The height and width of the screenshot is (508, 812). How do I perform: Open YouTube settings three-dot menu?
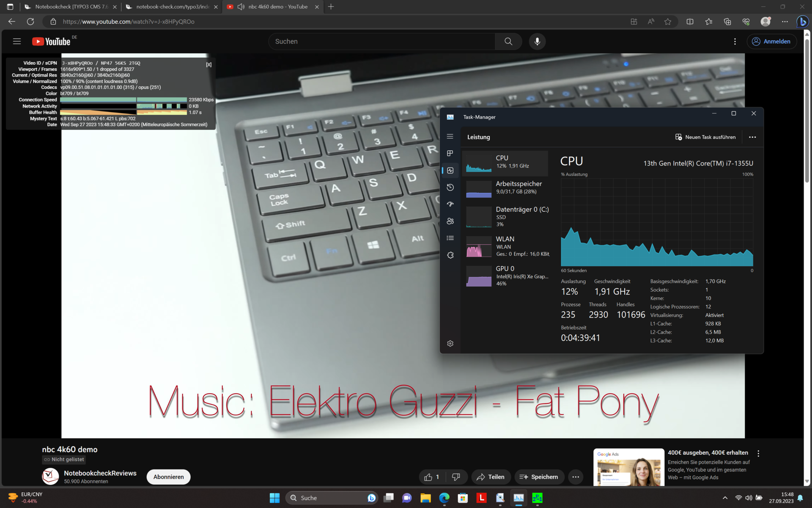pos(735,41)
